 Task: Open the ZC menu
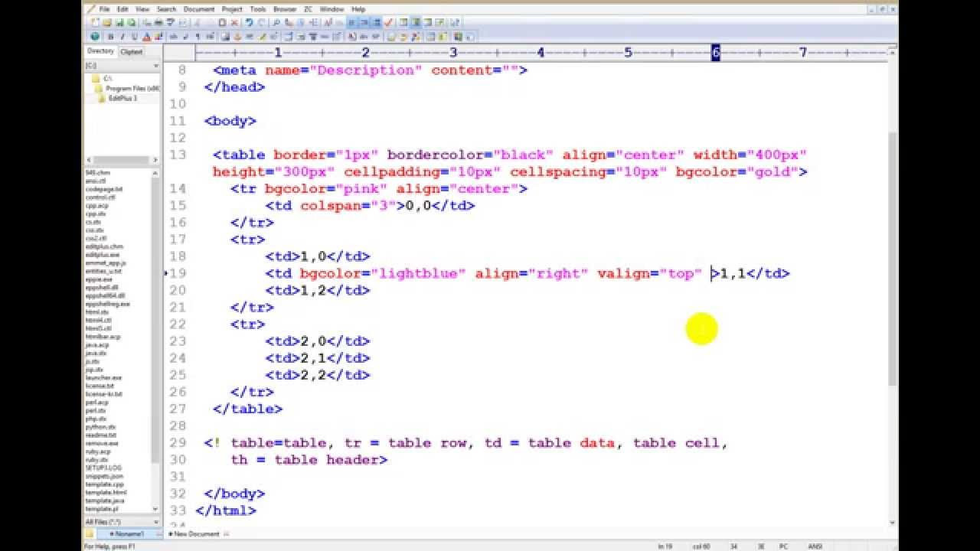(309, 9)
